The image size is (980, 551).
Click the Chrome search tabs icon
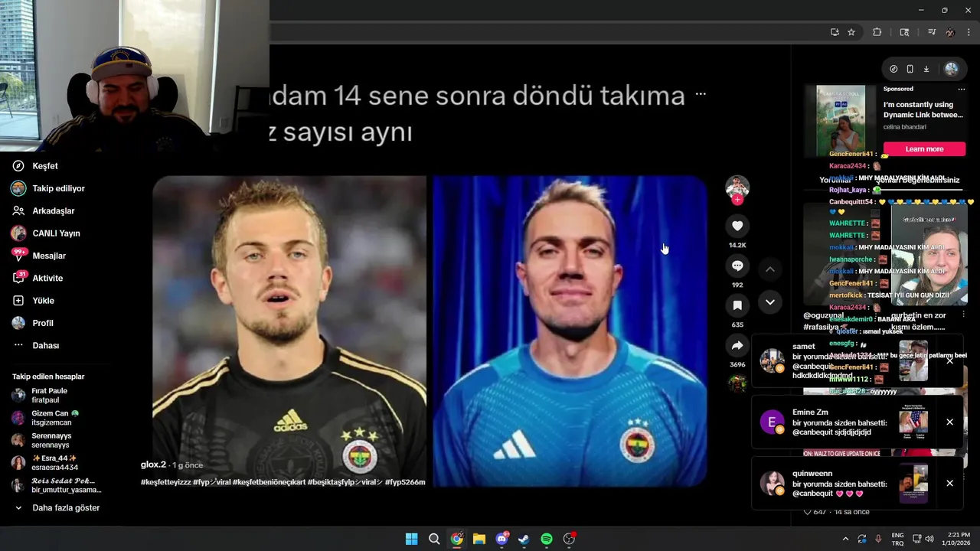click(904, 32)
